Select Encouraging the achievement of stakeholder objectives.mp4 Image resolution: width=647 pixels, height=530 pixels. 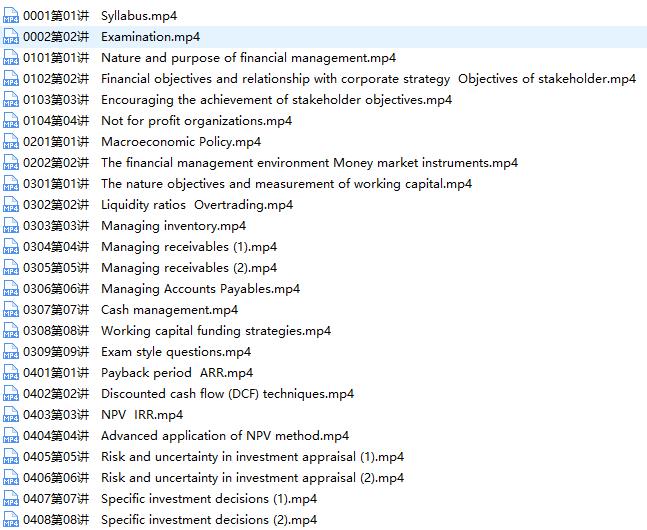(276, 100)
